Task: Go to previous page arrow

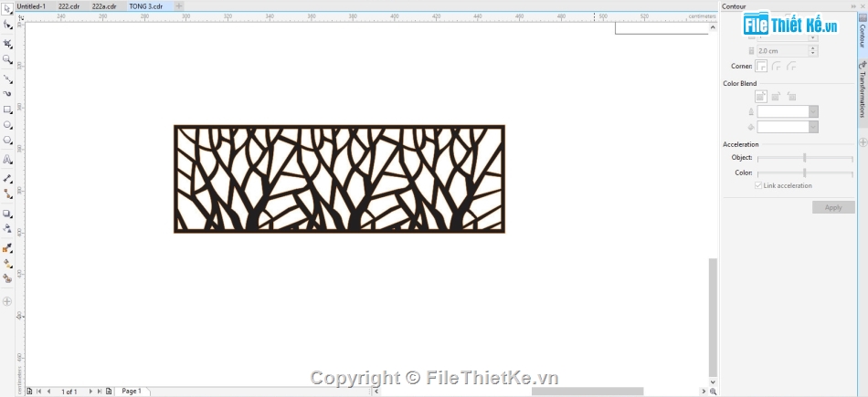Action: point(48,391)
